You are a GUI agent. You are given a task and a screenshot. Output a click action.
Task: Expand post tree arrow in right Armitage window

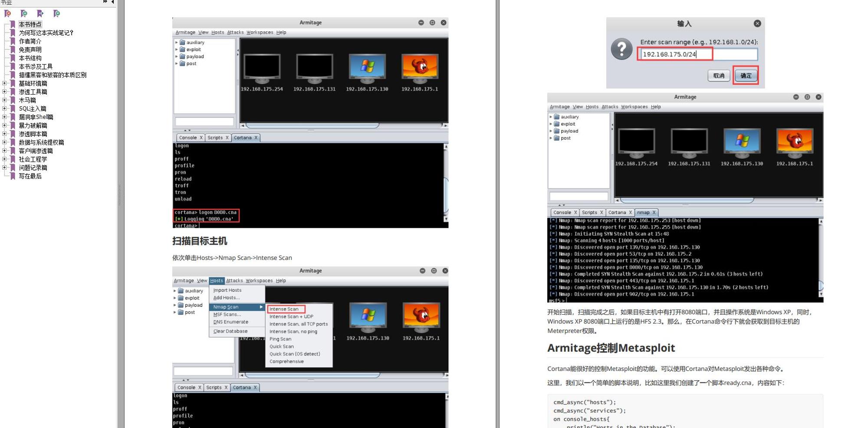point(551,138)
